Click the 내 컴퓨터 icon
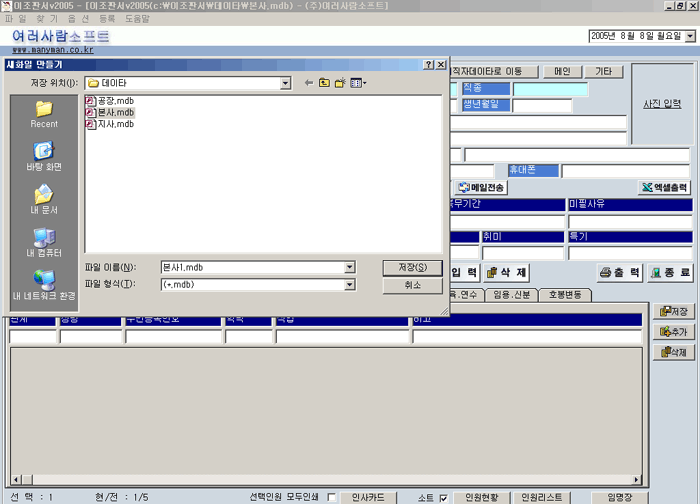 click(x=44, y=243)
